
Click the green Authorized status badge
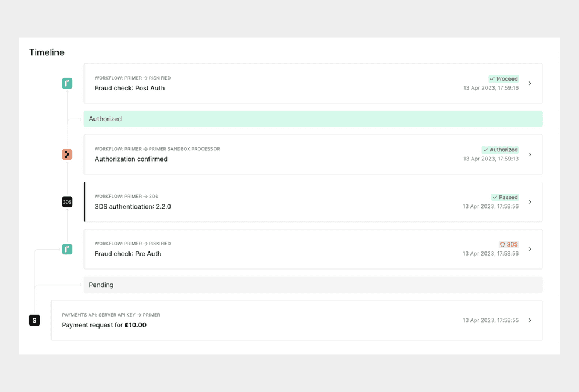(x=500, y=150)
